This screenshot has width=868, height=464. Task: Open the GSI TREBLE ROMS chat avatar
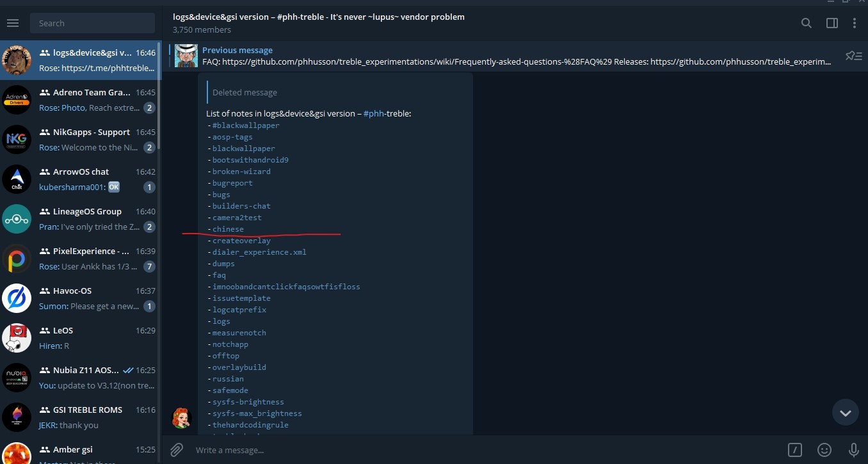(x=17, y=417)
